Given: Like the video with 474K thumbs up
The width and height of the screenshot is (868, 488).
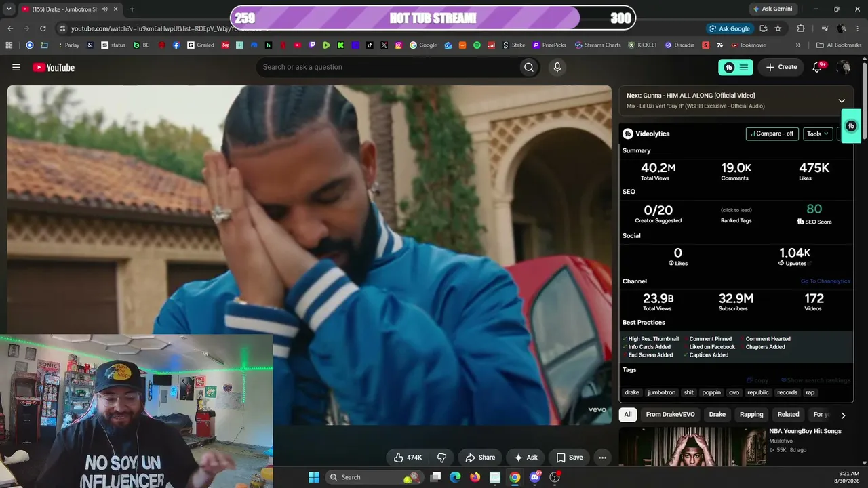Looking at the screenshot, I should pos(408,457).
